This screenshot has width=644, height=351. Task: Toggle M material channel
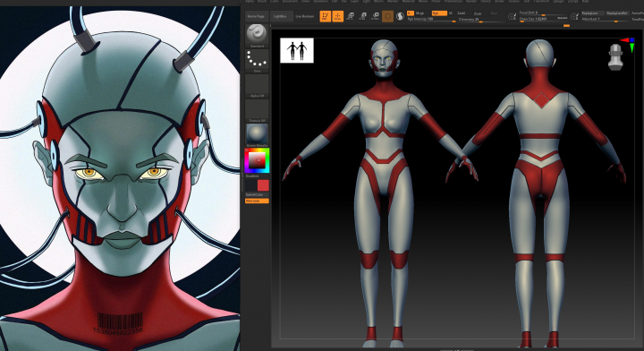point(451,13)
